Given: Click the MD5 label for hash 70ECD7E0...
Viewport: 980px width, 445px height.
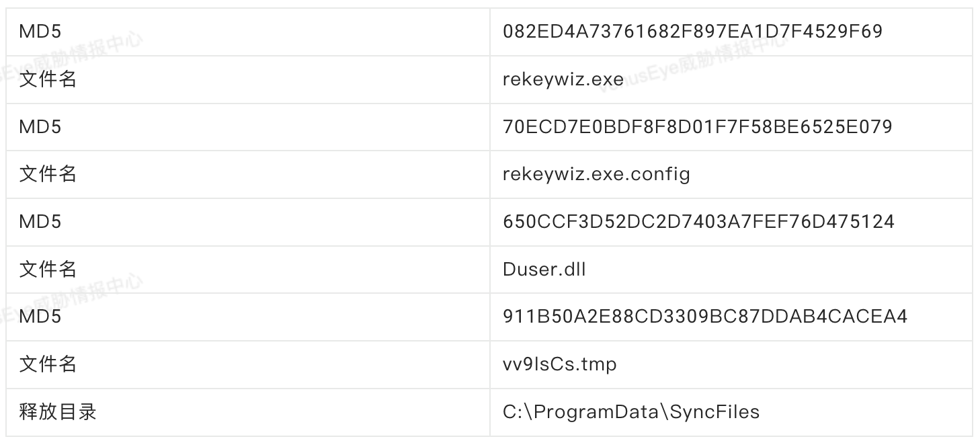Looking at the screenshot, I should click(40, 126).
